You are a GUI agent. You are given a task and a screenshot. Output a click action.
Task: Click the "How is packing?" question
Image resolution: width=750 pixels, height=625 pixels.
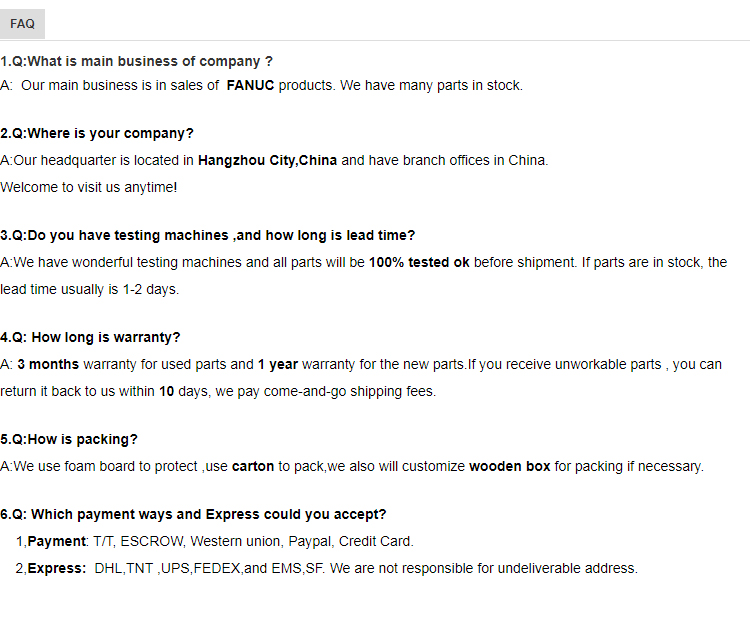tap(69, 439)
